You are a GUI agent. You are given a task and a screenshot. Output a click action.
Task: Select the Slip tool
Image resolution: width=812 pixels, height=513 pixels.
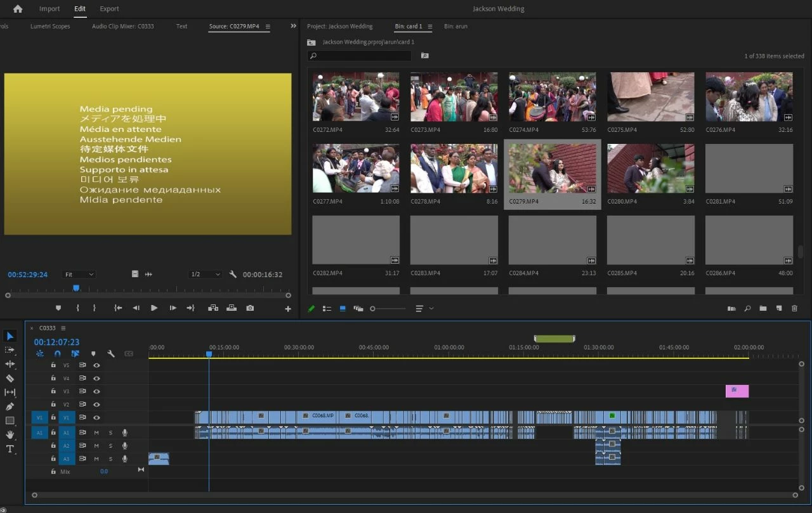point(10,393)
